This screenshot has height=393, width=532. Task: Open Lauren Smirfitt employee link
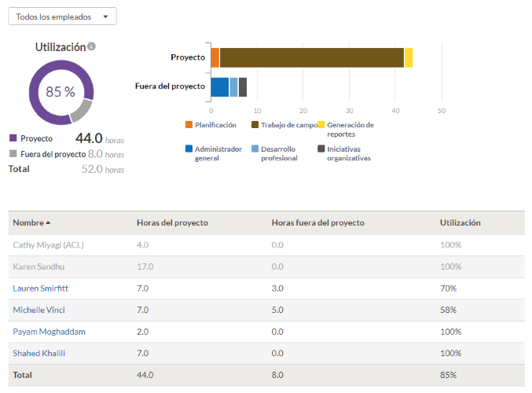(x=40, y=288)
